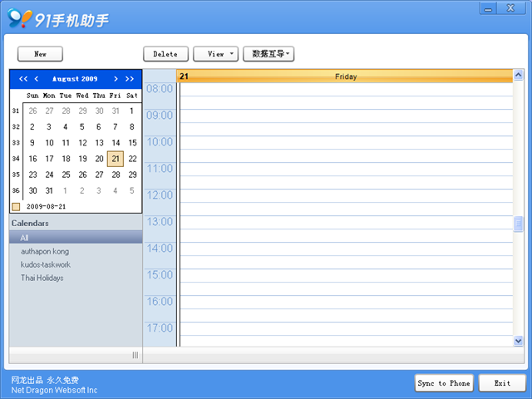Select August 6 in the mini calendar
Viewport: 532px width, 399px height.
99,127
